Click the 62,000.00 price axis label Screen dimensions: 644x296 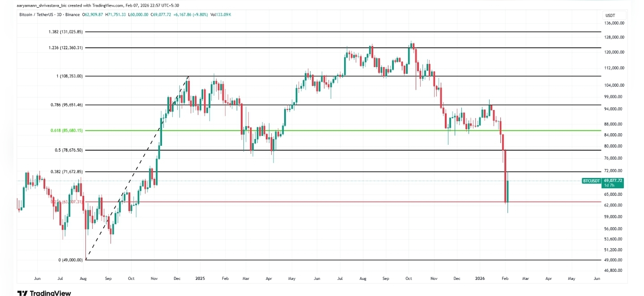613,205
